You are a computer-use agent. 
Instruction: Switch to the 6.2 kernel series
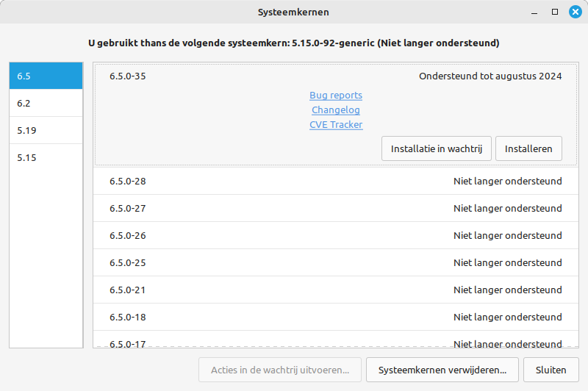(46, 103)
